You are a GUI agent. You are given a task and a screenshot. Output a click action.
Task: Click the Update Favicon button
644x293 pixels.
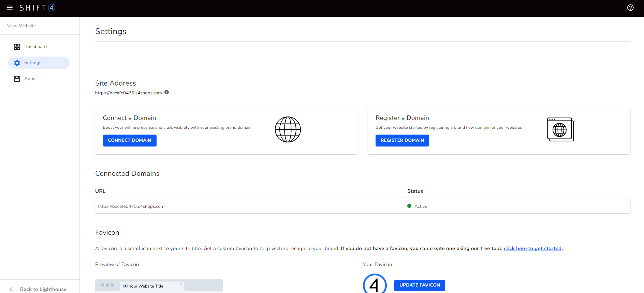[x=419, y=285]
